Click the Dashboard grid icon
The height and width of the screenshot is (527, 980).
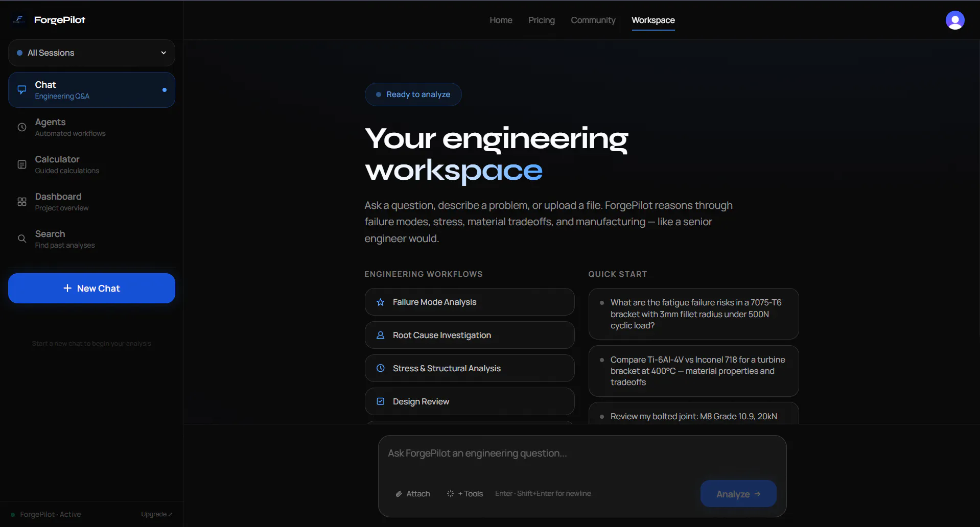(22, 202)
